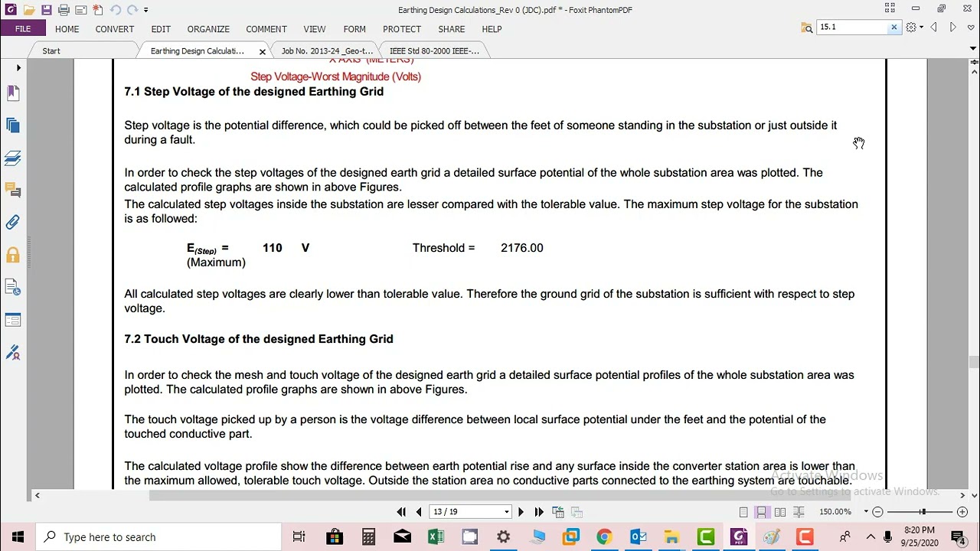Switch to single page view mode
Viewport: 980px width, 551px height.
tap(743, 512)
